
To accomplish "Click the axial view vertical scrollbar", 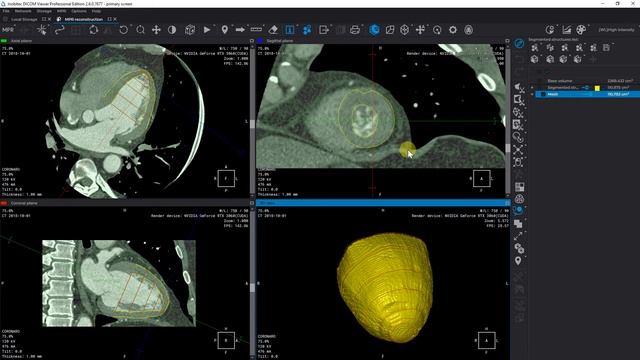I will click(252, 121).
